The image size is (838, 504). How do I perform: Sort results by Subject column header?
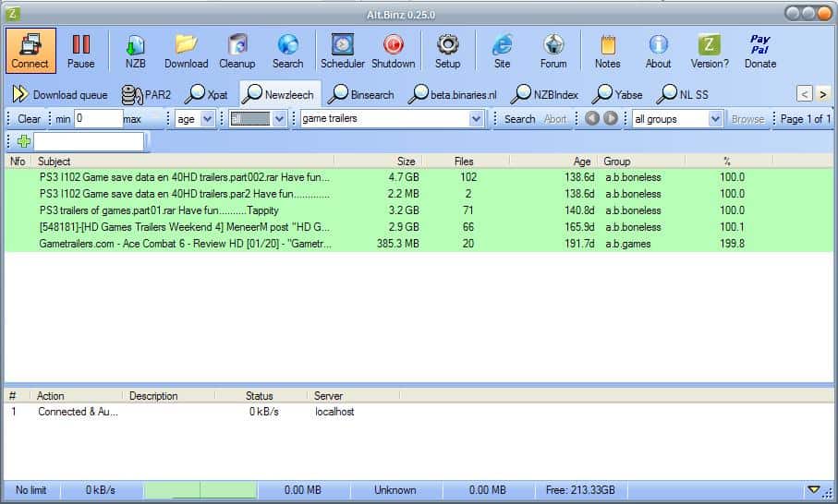(183, 161)
